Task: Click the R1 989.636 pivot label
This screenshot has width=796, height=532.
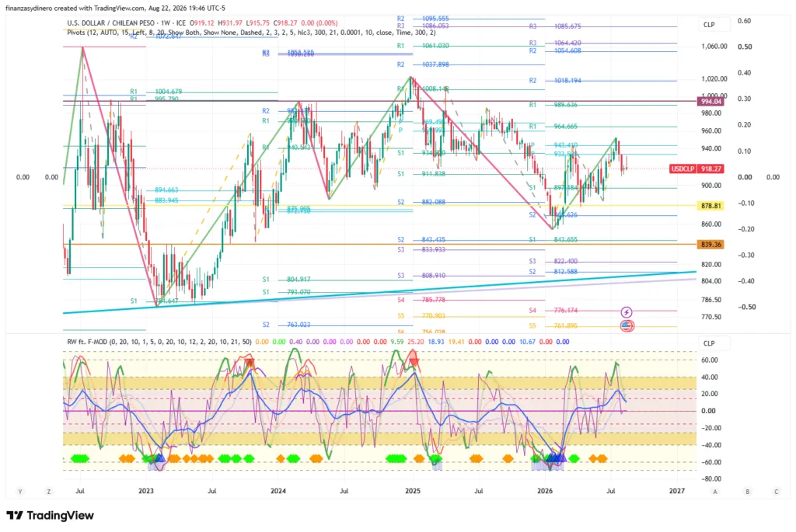Action: click(x=553, y=105)
